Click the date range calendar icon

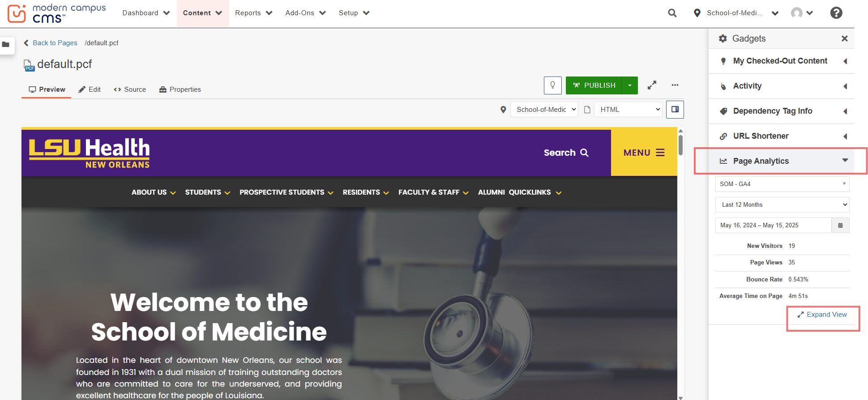coord(840,226)
